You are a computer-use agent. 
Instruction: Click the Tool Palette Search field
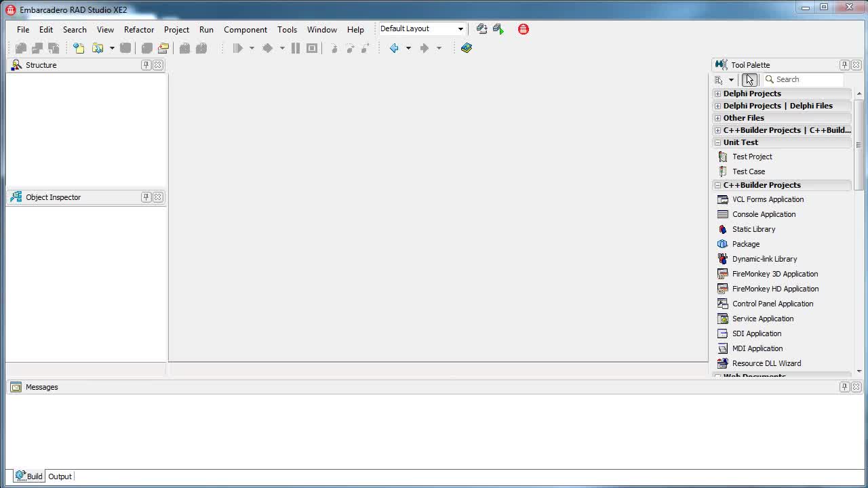click(x=804, y=79)
